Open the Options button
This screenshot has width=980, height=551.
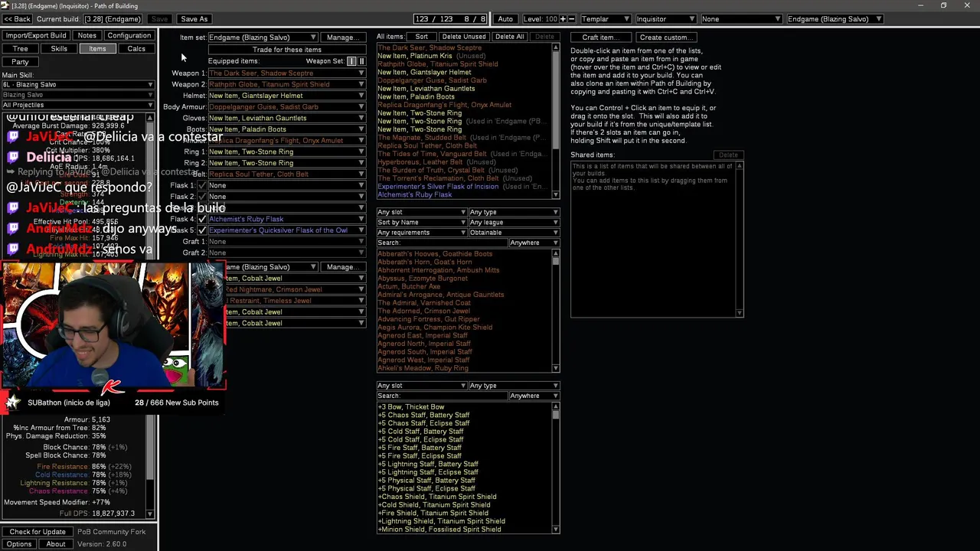coord(19,544)
